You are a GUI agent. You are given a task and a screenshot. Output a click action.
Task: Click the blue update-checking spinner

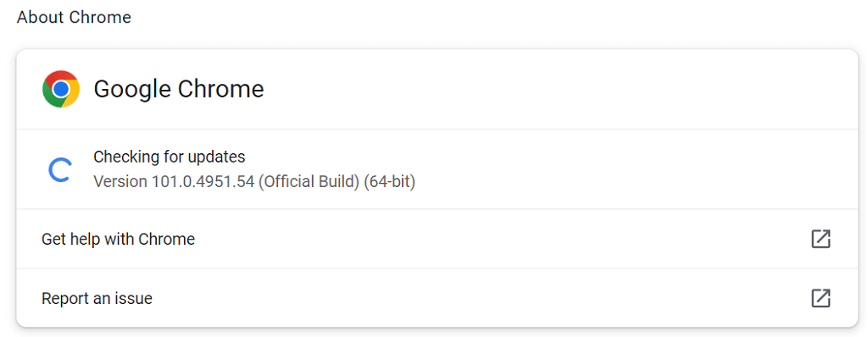tap(58, 170)
